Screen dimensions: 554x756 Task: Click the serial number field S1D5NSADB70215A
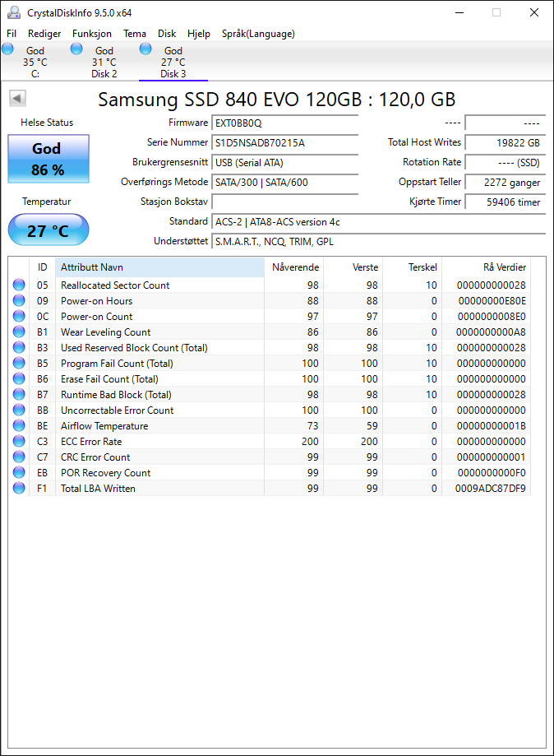click(x=284, y=142)
